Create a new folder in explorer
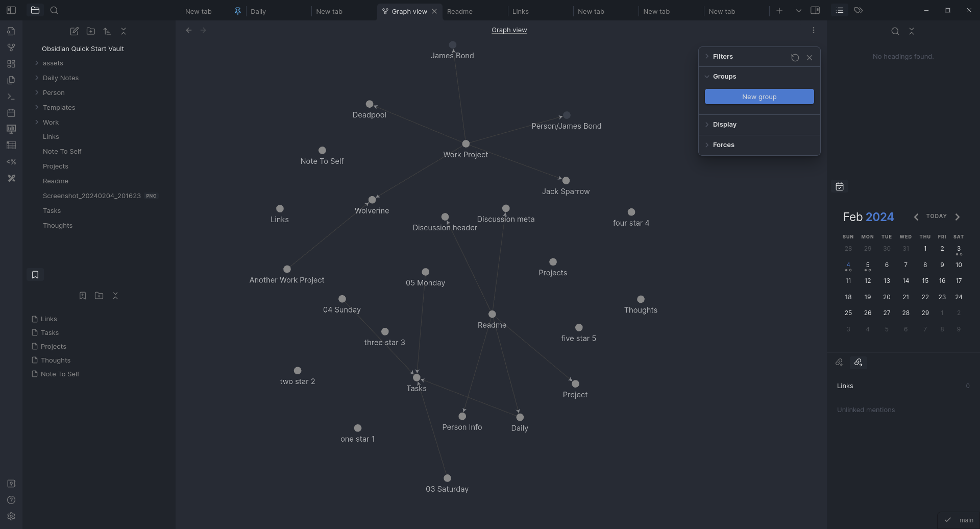The image size is (980, 529). tap(91, 31)
